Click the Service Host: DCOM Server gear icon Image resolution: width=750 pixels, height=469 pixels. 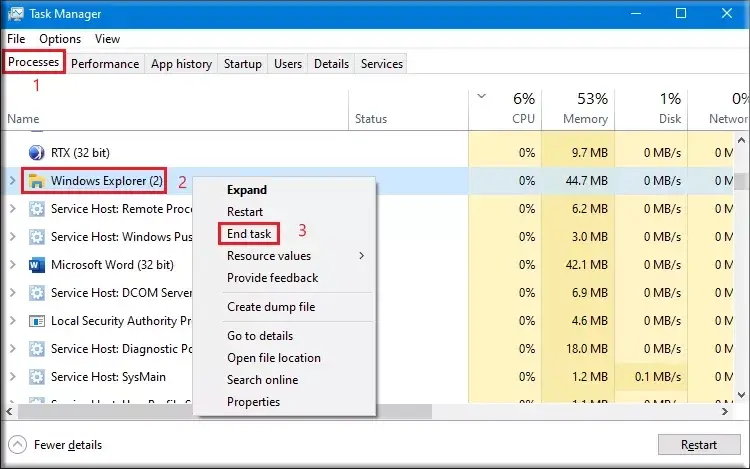tap(36, 293)
